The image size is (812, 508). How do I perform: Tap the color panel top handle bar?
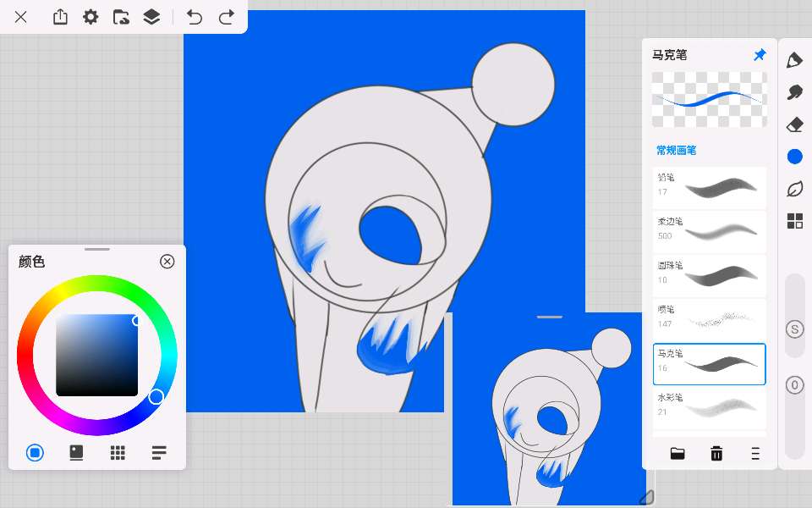96,249
